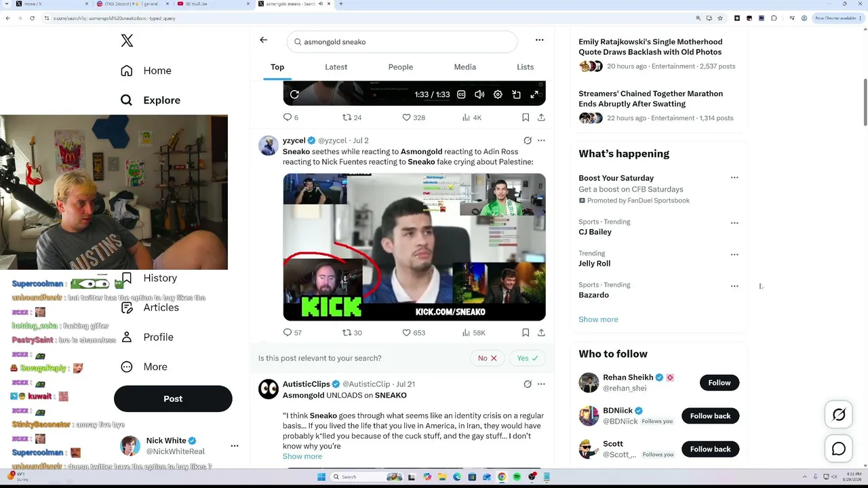Image resolution: width=868 pixels, height=488 pixels.
Task: Repost yzycel's post with 30 reposts
Action: pyautogui.click(x=352, y=333)
